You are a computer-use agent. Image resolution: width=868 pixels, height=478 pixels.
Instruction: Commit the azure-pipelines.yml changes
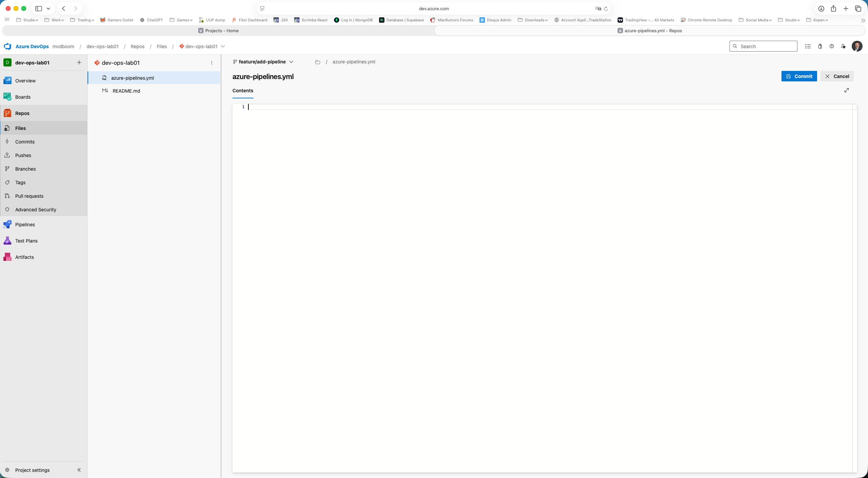pyautogui.click(x=798, y=76)
